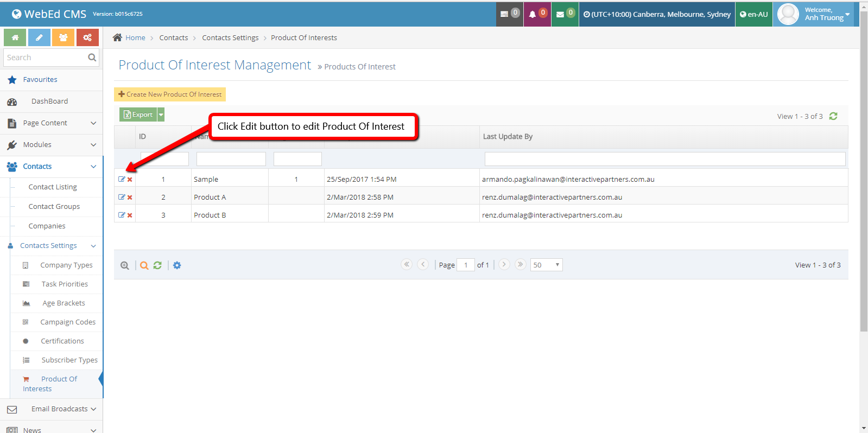Click Create New Product Of Interest button
This screenshot has height=433, width=868.
point(170,94)
